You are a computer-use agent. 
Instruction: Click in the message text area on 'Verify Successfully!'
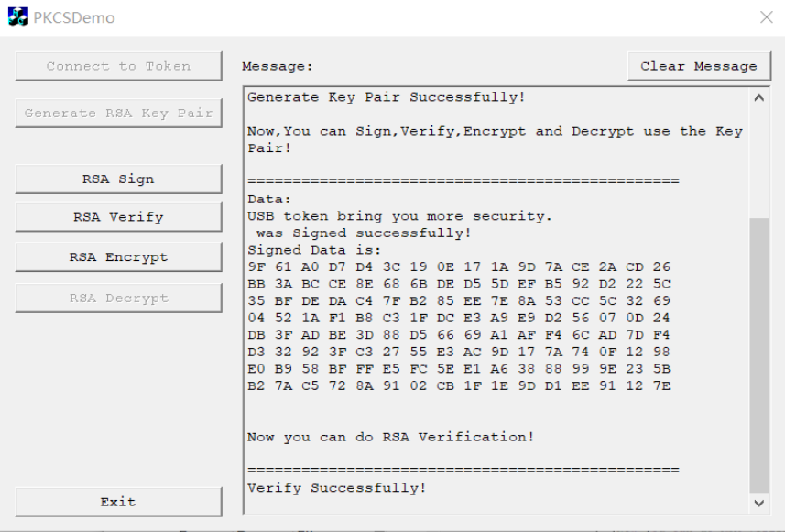(336, 487)
